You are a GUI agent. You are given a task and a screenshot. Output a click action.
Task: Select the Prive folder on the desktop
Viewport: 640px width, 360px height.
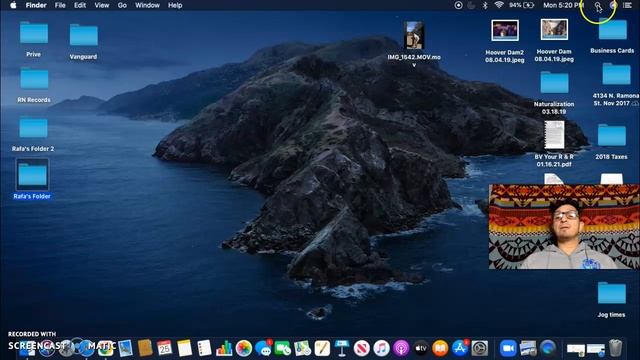[x=34, y=33]
